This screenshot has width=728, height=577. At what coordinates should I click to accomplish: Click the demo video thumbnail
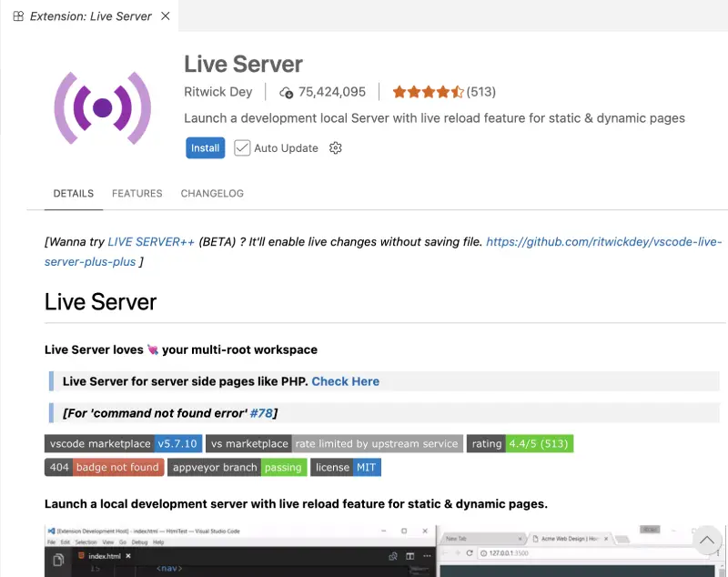tap(364, 551)
